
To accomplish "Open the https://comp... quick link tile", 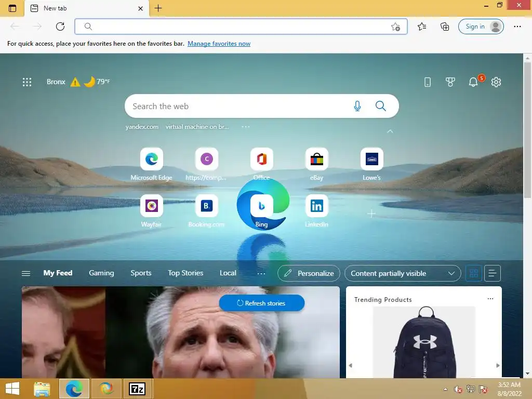I will click(x=206, y=164).
